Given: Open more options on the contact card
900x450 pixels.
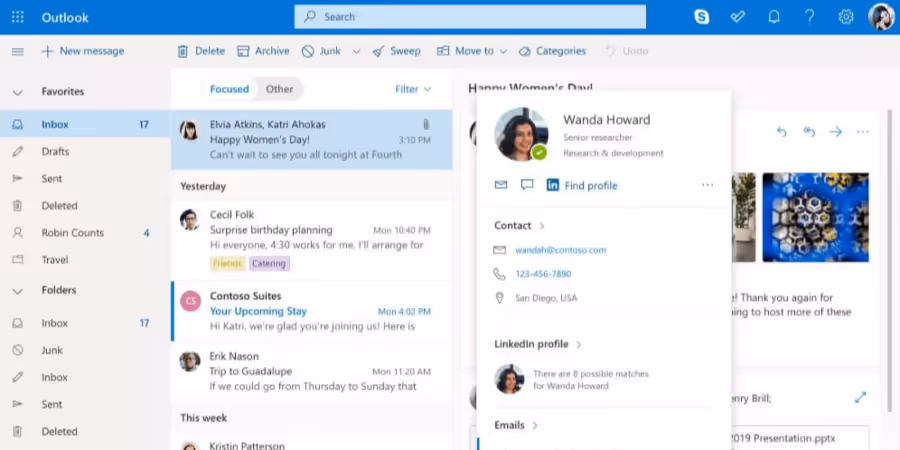Looking at the screenshot, I should (707, 185).
